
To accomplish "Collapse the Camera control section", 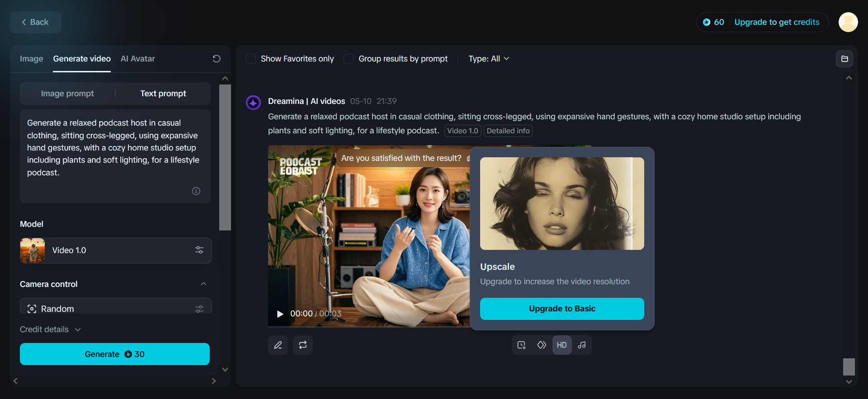I will coord(203,284).
